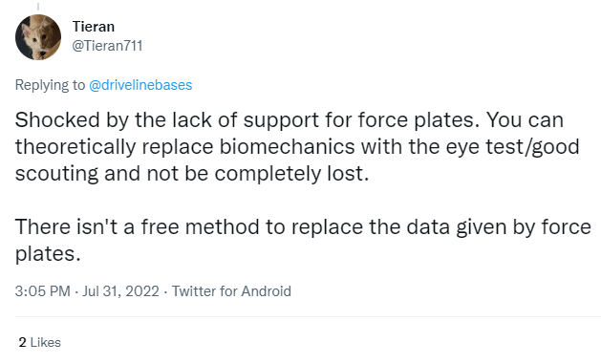Click the bold like count number 2

pyautogui.click(x=23, y=342)
